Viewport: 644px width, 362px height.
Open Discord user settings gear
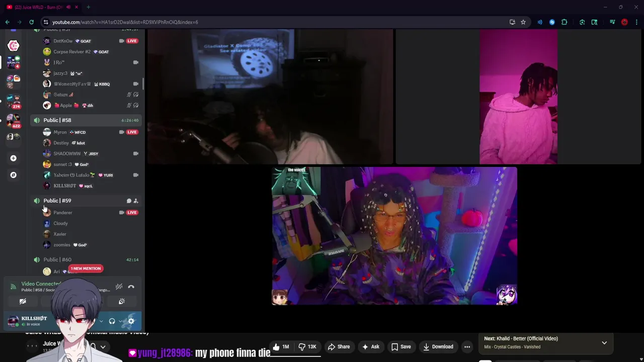point(131,321)
